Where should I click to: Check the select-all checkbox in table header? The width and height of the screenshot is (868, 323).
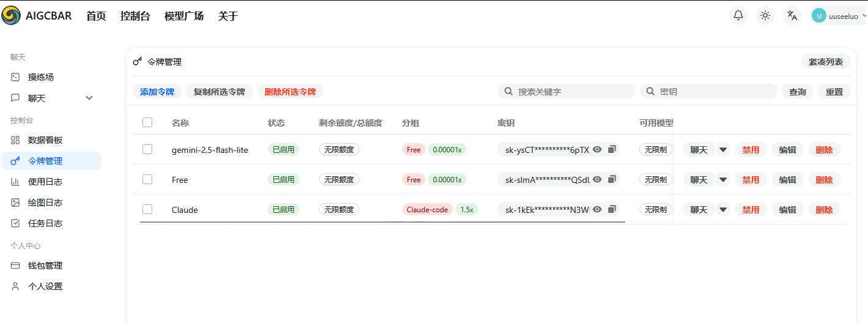[147, 122]
